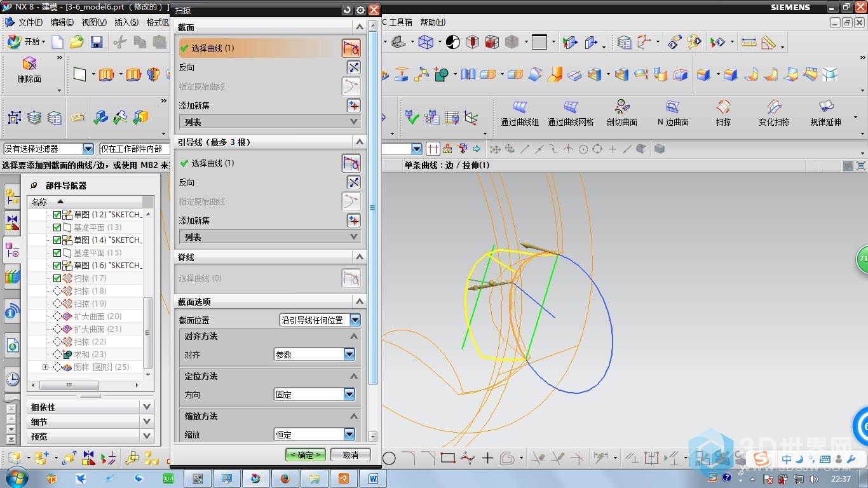868x488 pixels.
Task: Open the Assembly Navigator tab on resource bar
Action: 12,197
